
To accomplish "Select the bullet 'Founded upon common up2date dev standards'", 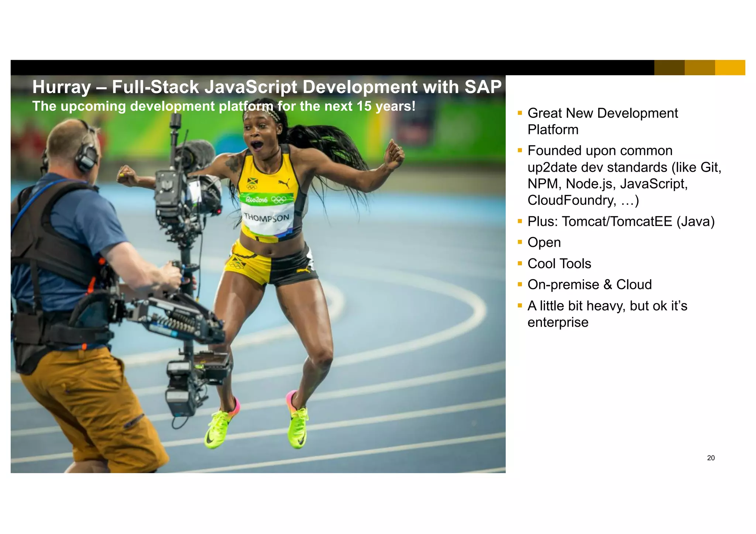I will pos(624,175).
